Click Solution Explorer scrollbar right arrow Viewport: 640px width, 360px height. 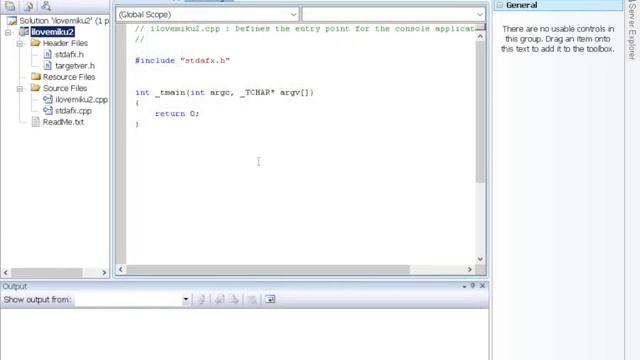[104, 272]
